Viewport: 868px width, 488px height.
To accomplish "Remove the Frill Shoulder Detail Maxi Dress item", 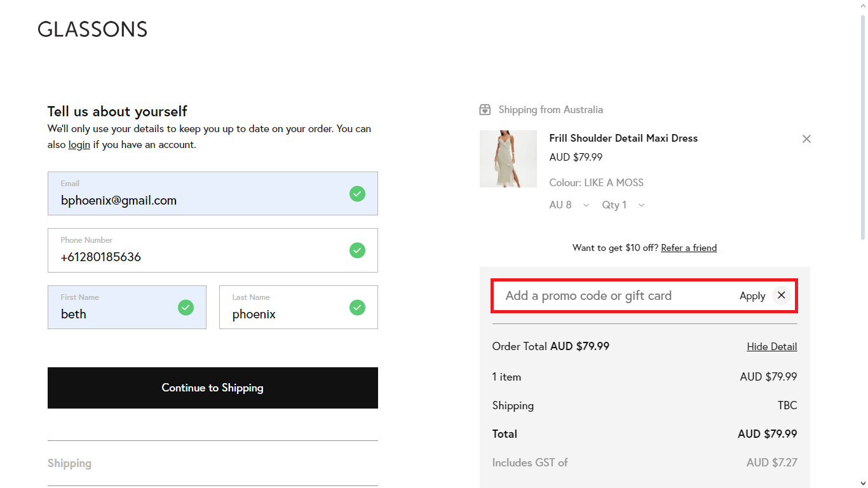I will click(806, 139).
